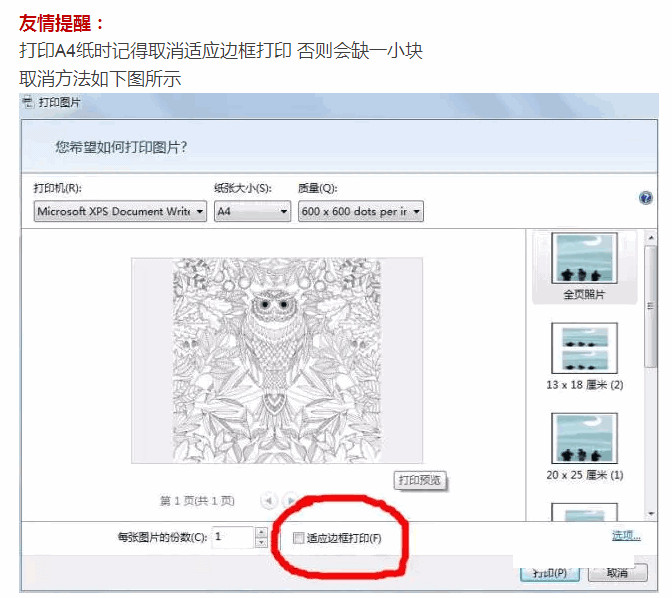Click the 取消 button
672x598 pixels.
tap(618, 573)
